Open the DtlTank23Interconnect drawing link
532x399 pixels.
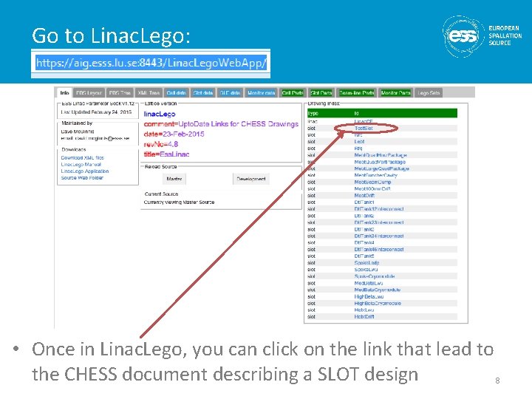[379, 222]
